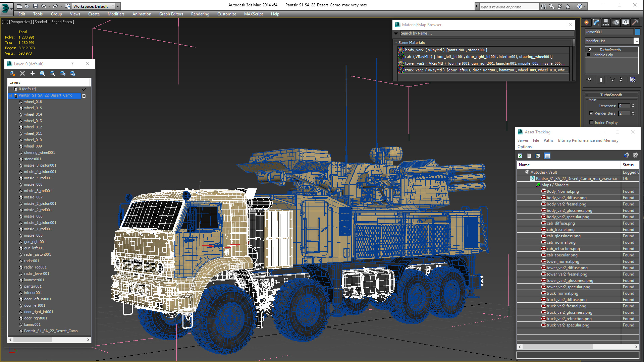Click the Open File folder icon

coord(27,6)
